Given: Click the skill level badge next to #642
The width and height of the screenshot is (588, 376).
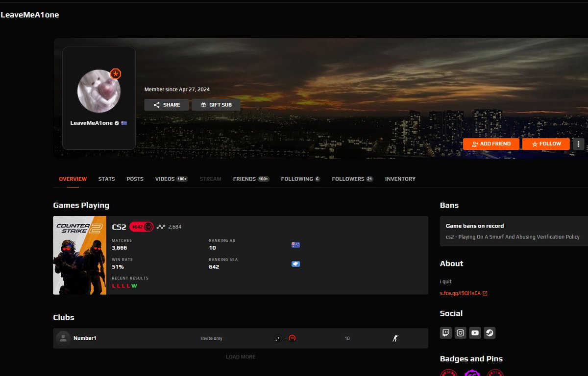Looking at the screenshot, I should [148, 227].
